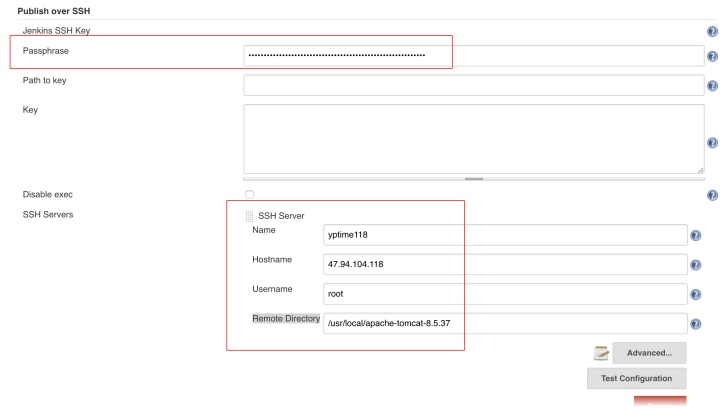Viewport: 720px width, 414px height.
Task: Click inside the Key text area
Action: tap(473, 139)
